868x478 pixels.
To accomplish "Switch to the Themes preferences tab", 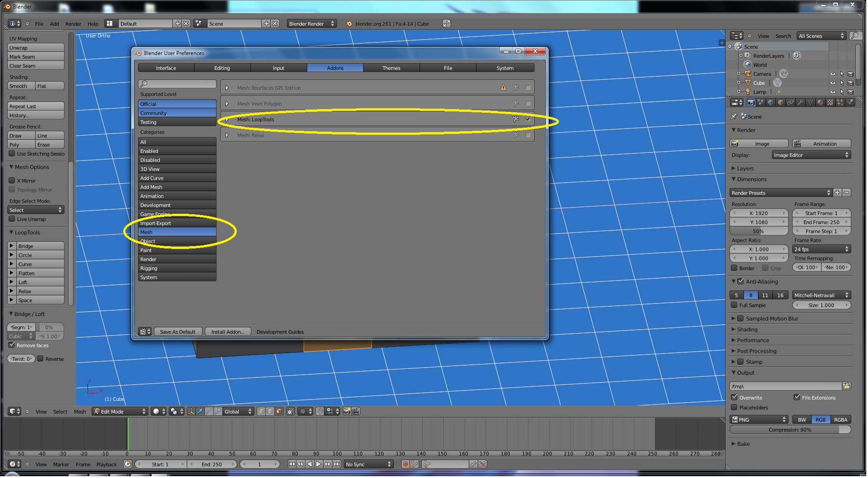I will tap(392, 68).
